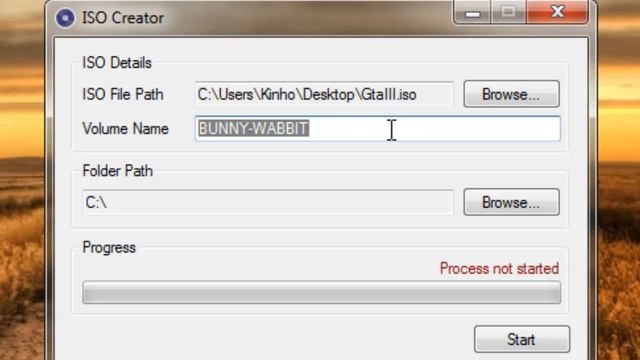The height and width of the screenshot is (360, 640).
Task: Close the ISO Creator window
Action: [558, 12]
